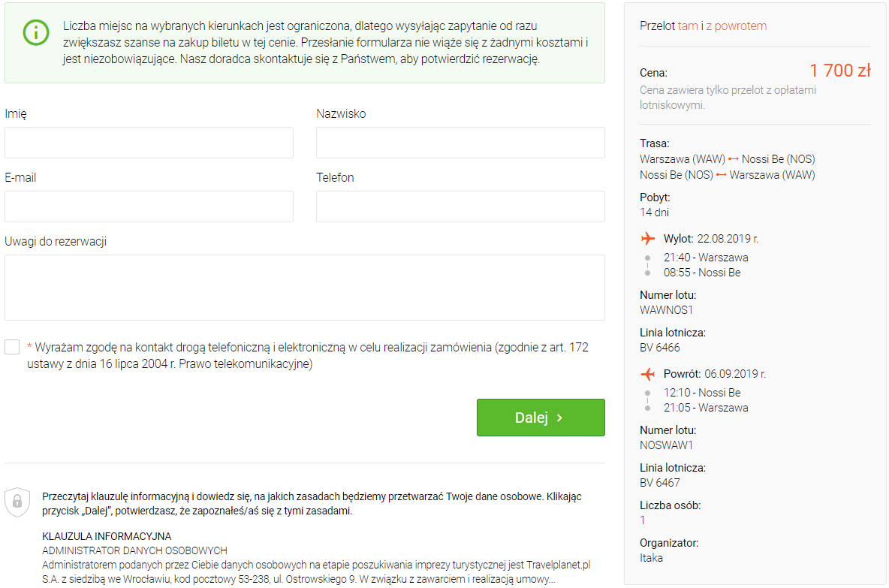Focus the Imię input field
889x588 pixels.
pyautogui.click(x=149, y=143)
